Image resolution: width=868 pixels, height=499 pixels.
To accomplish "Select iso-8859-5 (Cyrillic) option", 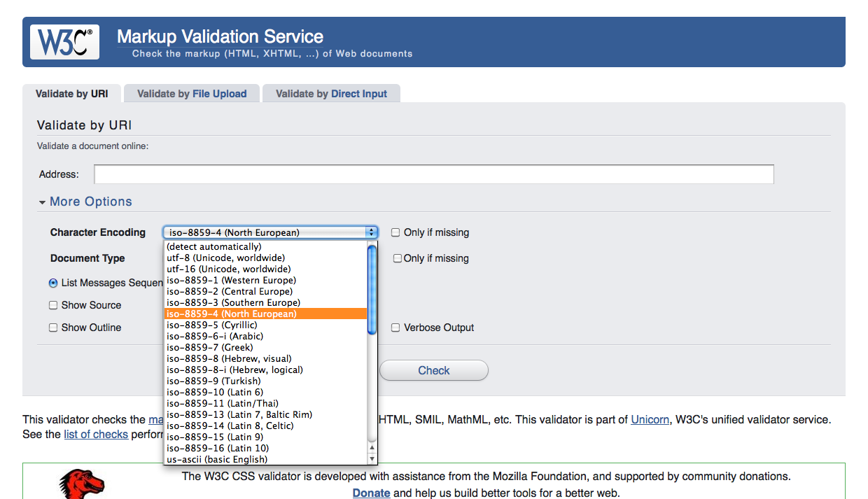I will coord(265,325).
